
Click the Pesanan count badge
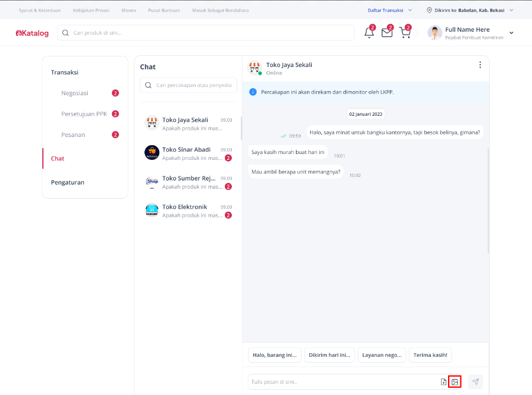tap(115, 135)
